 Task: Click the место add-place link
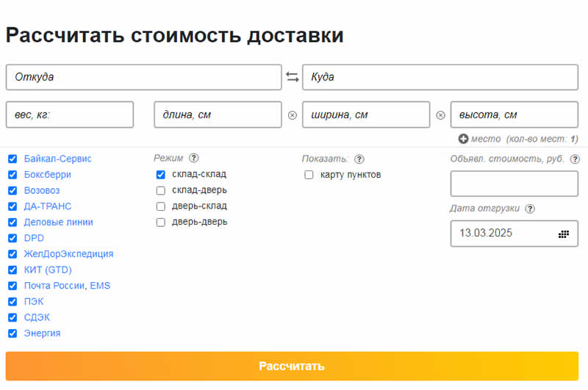pos(486,139)
